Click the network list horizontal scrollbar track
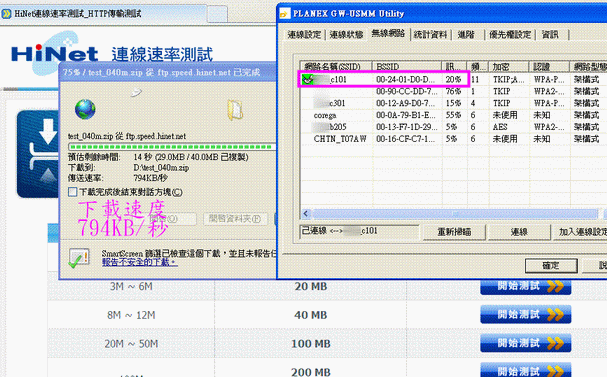 click(455, 214)
